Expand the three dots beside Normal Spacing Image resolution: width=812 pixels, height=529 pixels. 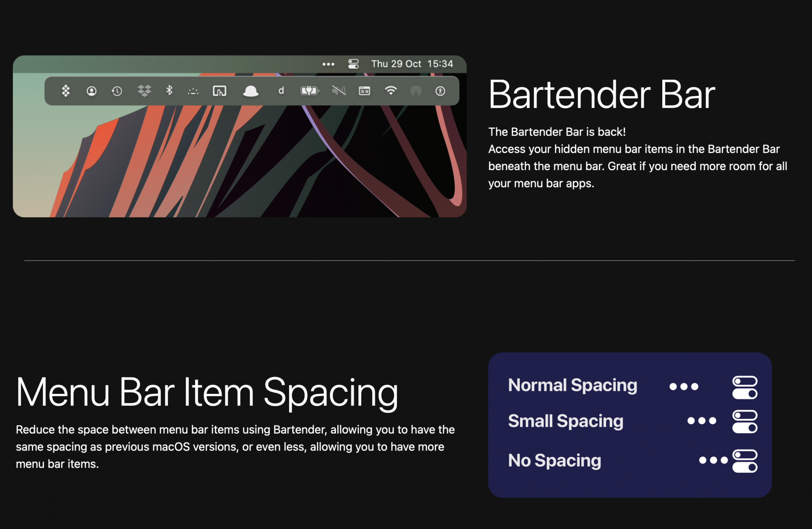pyautogui.click(x=684, y=387)
